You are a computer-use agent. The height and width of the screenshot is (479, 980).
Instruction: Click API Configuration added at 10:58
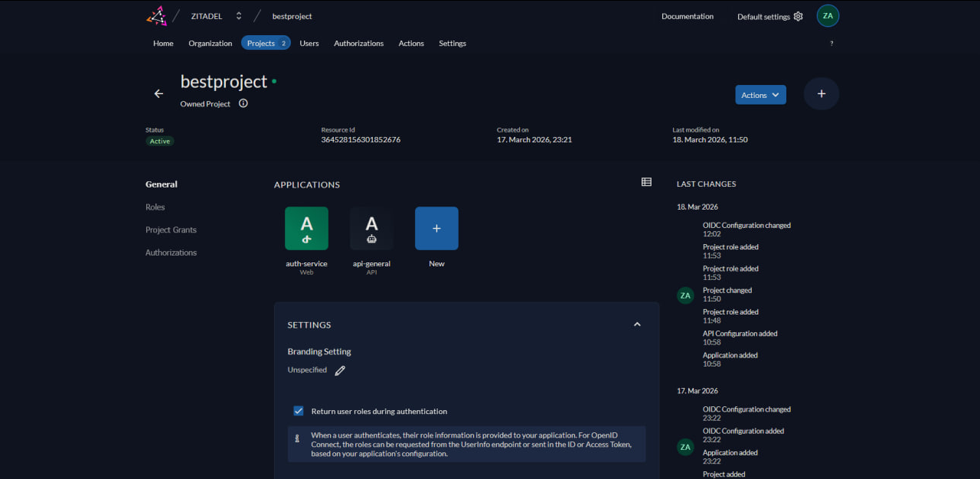[x=740, y=337]
